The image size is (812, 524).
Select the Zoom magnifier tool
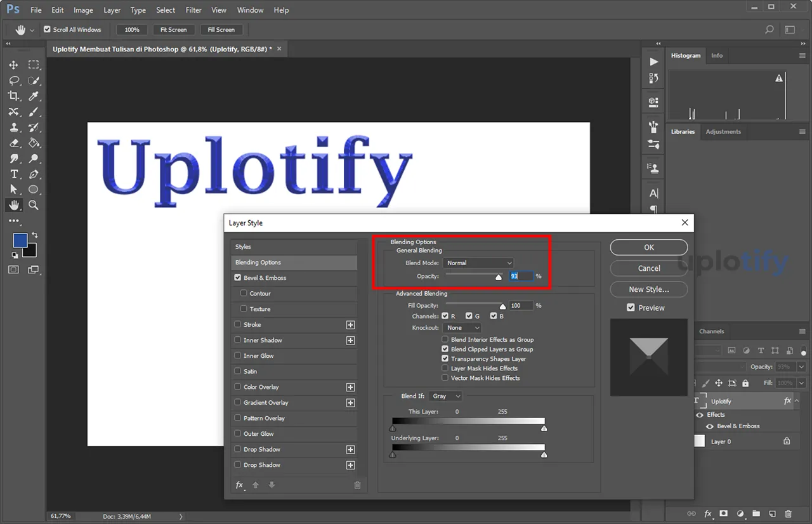[34, 205]
